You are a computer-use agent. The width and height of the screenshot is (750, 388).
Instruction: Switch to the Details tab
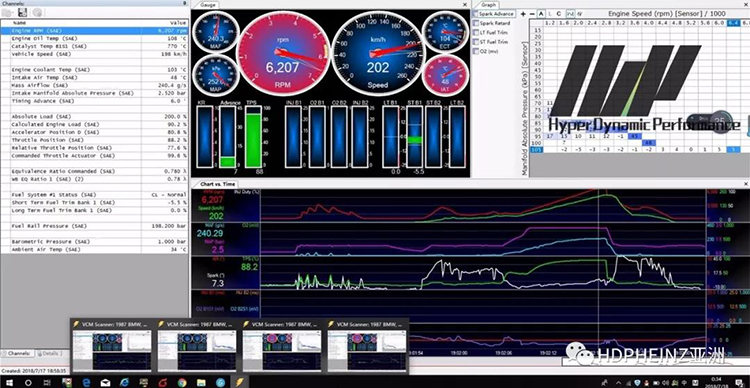pyautogui.click(x=48, y=354)
